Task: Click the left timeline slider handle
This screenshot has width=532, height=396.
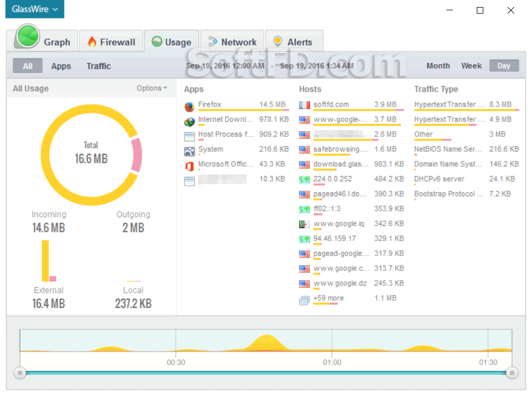Action: click(20, 373)
